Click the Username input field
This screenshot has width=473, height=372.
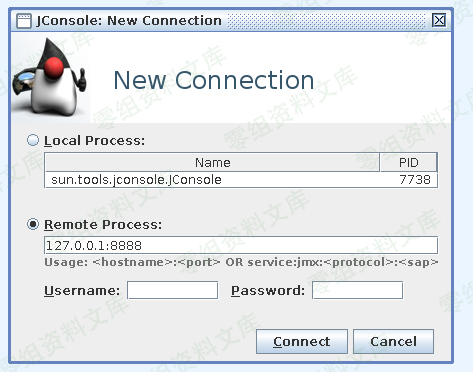[173, 290]
